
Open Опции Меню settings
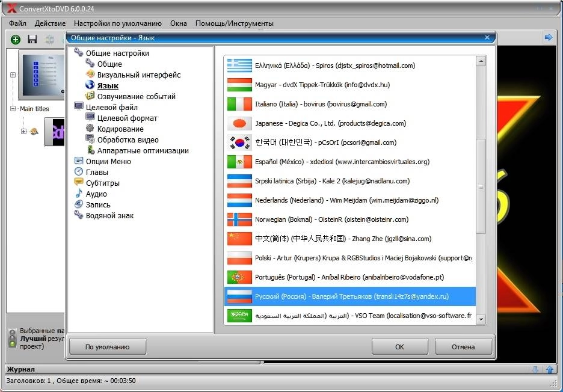(x=108, y=162)
